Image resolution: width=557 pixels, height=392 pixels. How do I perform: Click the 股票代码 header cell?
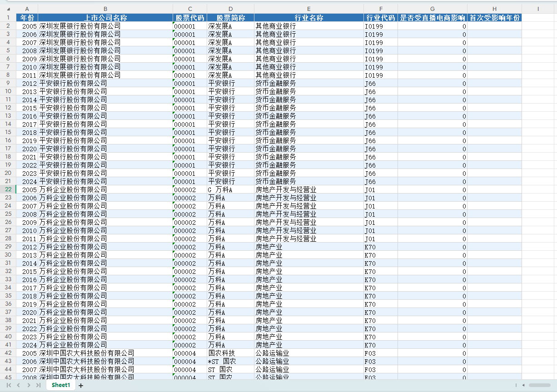[190, 18]
